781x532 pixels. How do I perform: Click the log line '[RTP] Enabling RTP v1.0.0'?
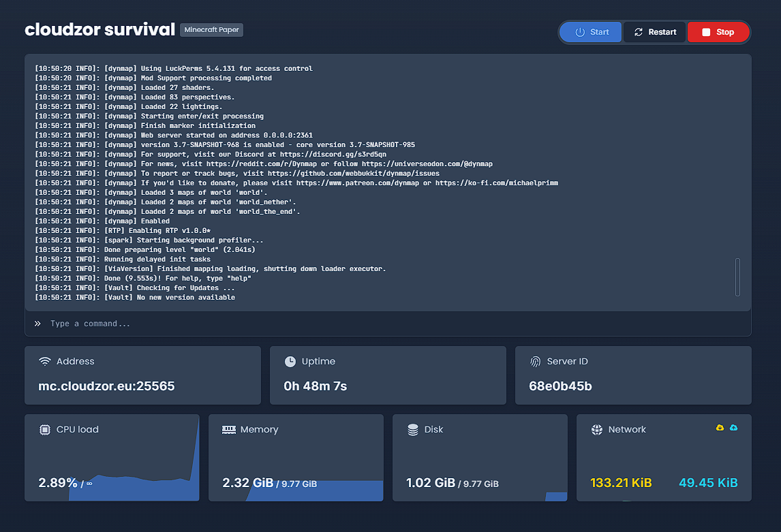[123, 230]
